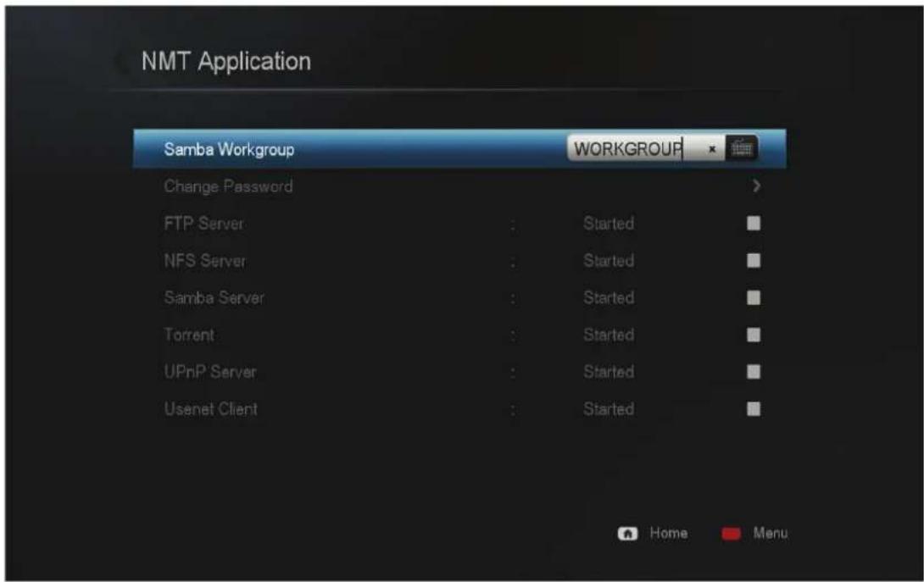This screenshot has height=582, width=924.
Task: Click the red Menu button icon
Action: pos(732,534)
